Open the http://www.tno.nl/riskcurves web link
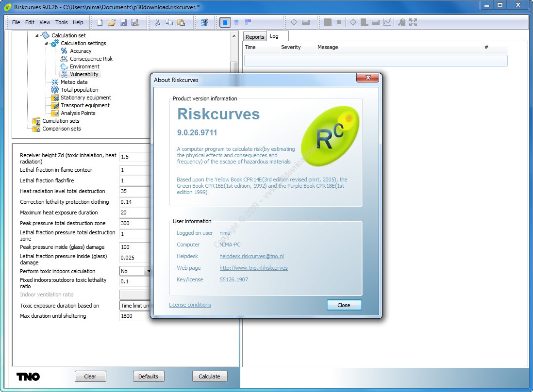 pos(253,268)
